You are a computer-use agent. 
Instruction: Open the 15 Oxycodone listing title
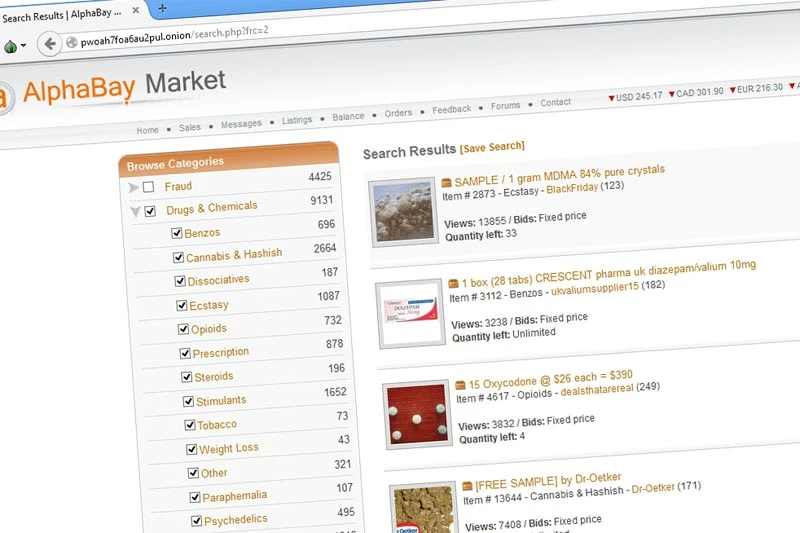pos(551,379)
